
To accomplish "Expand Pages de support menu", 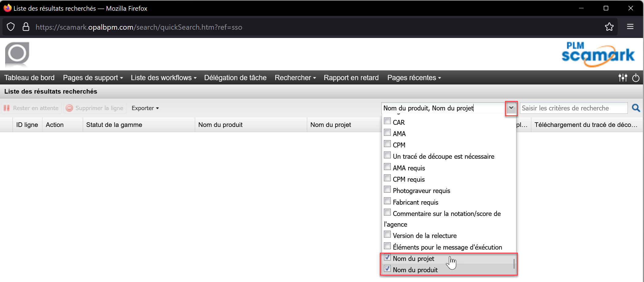I will (93, 78).
